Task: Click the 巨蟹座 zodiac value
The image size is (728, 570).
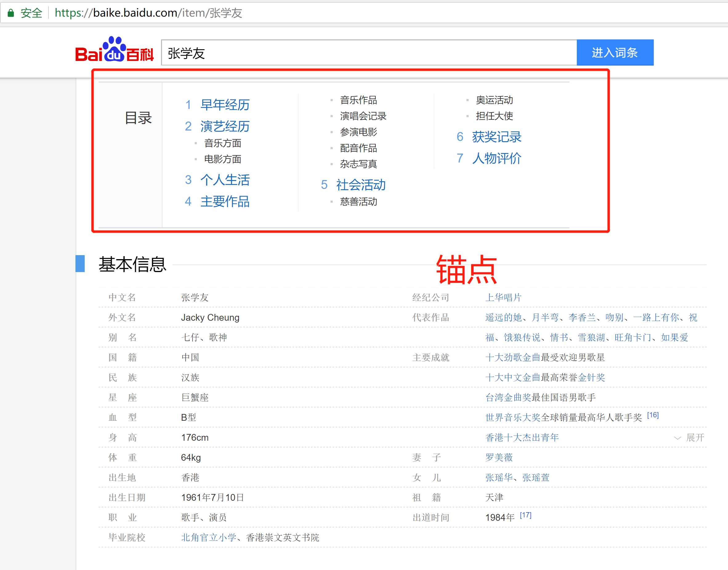Action: (x=195, y=397)
